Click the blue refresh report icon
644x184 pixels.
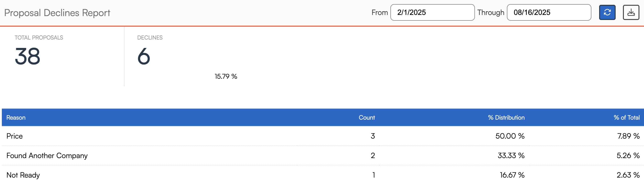(607, 12)
